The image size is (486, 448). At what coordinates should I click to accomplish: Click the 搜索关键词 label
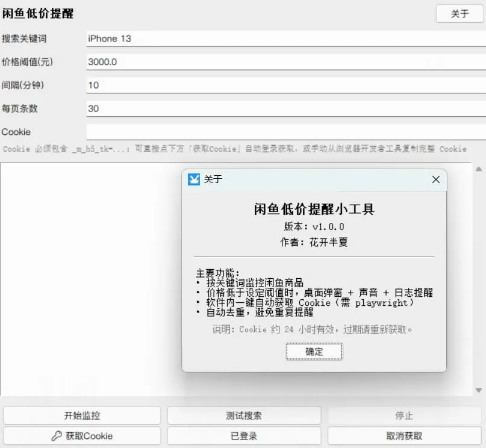[24, 39]
